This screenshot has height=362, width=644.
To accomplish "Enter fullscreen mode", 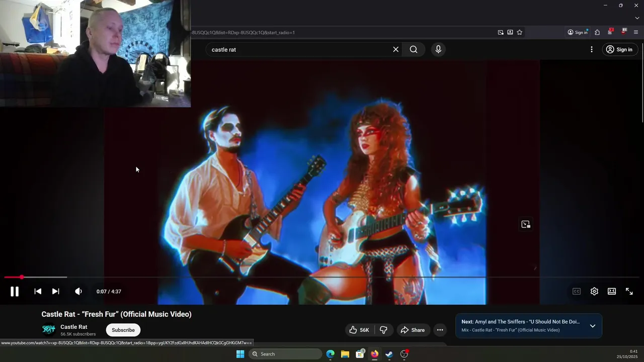I will click(x=629, y=291).
